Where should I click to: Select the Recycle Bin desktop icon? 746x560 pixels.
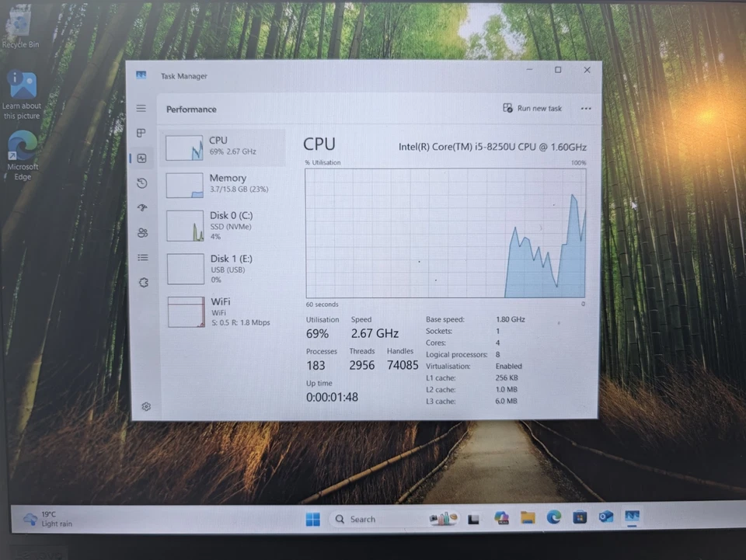[x=20, y=27]
